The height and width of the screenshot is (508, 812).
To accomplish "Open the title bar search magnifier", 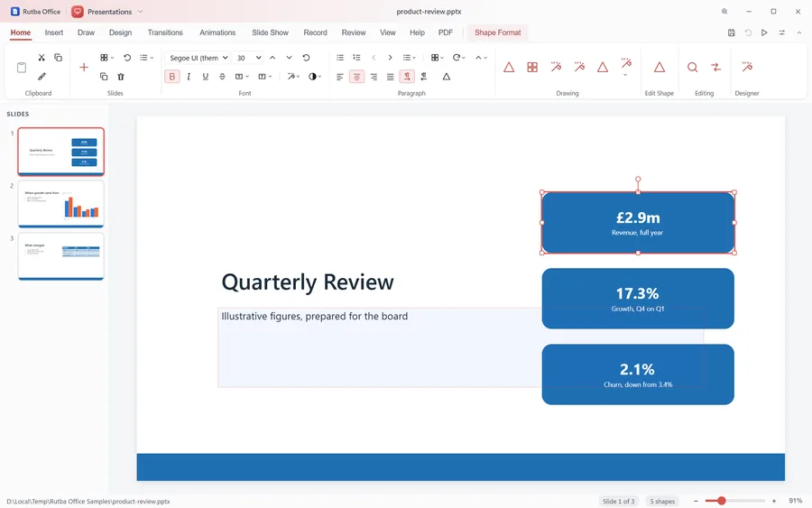I will tap(724, 12).
